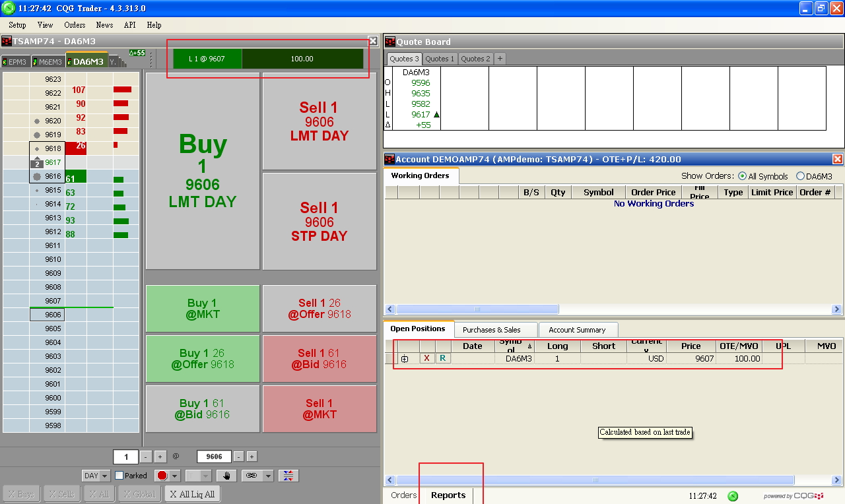Click X to liquidate position in DA6M3 row

click(x=426, y=358)
